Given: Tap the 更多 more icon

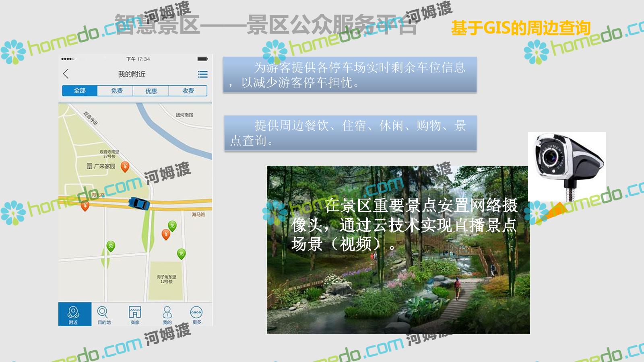Looking at the screenshot, I should tap(196, 314).
